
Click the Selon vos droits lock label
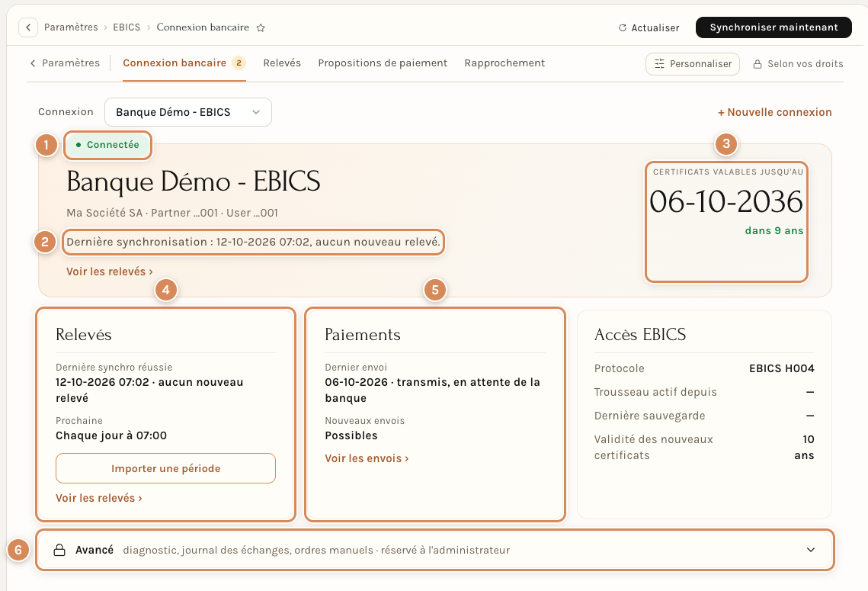click(x=798, y=64)
